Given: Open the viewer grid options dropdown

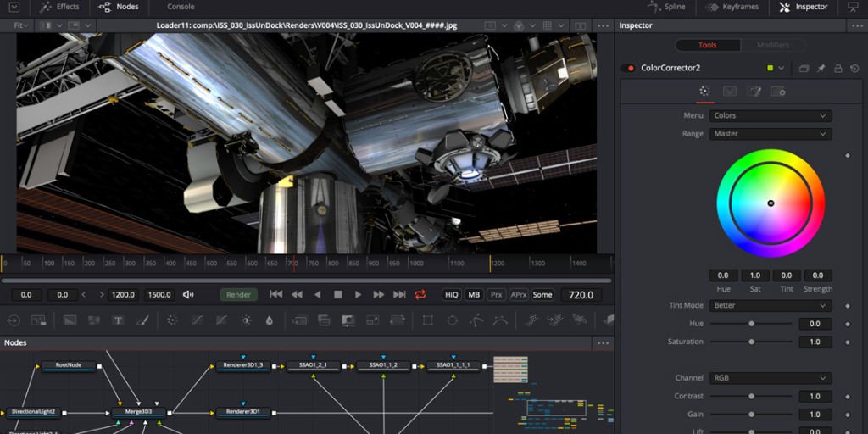Looking at the screenshot, I should [560, 25].
